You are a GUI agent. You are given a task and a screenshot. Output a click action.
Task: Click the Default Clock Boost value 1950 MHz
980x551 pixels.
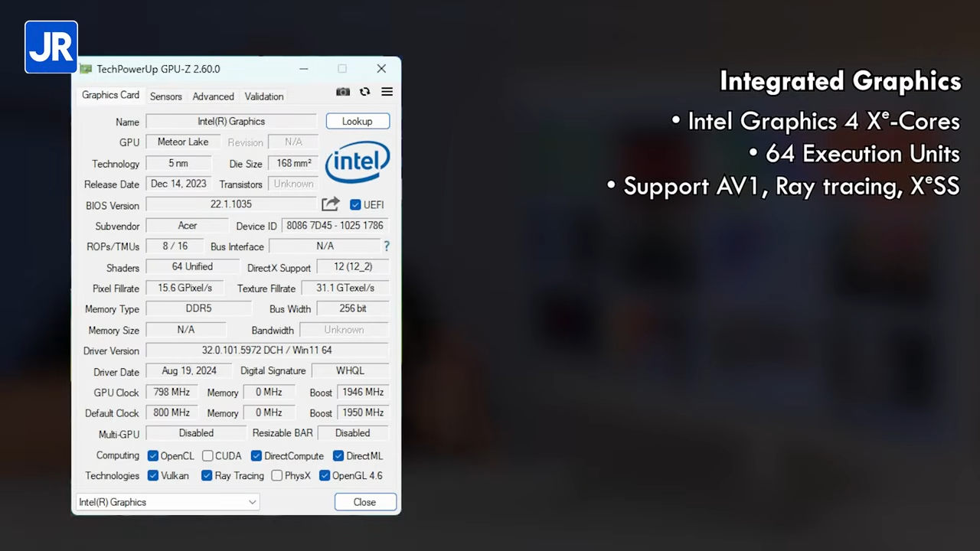[x=363, y=413]
